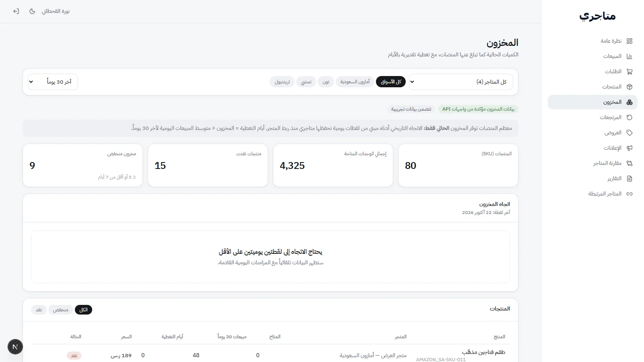This screenshot has height=362, width=644.
Task: Click the المخزون boxes icon in sidebar
Action: pos(630,102)
